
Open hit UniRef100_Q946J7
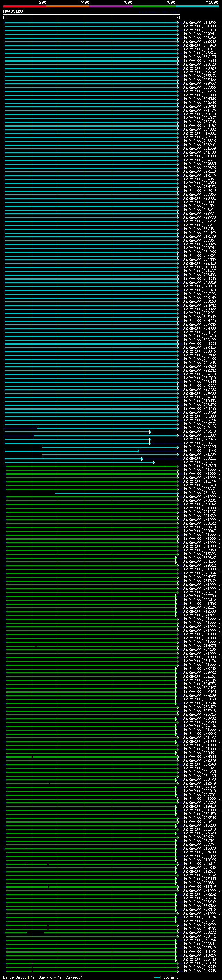[199, 160]
